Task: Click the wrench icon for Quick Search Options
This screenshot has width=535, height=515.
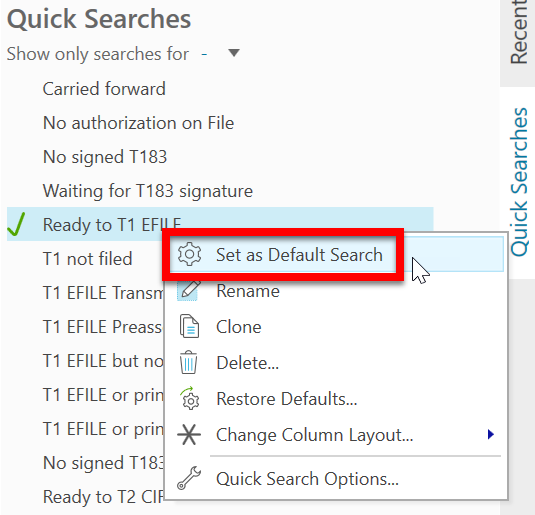Action: (x=189, y=478)
